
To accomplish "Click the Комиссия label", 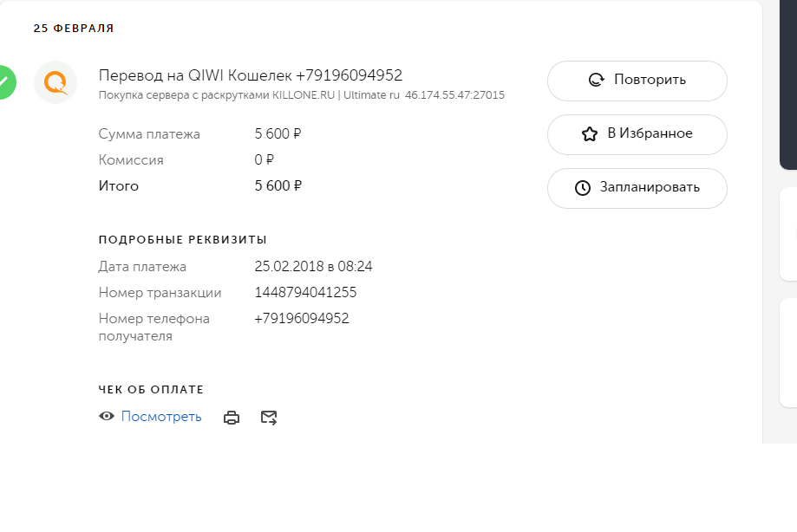I will (131, 160).
